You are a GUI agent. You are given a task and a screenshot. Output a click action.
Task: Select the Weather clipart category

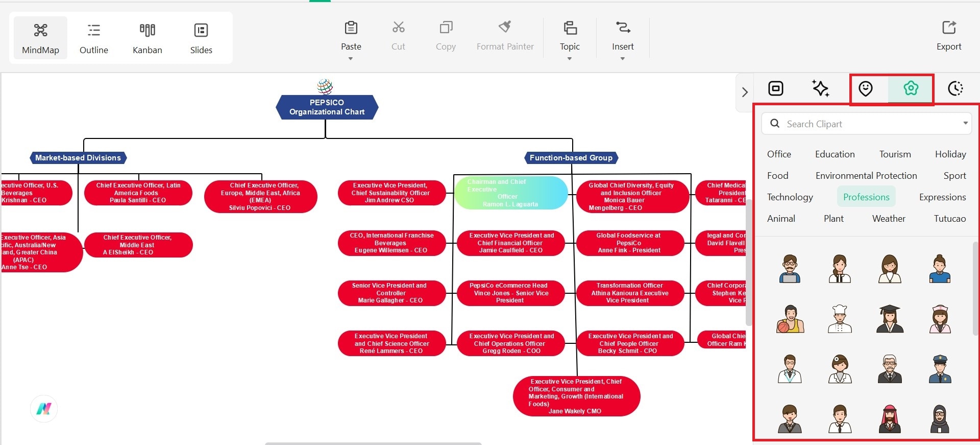pos(889,219)
